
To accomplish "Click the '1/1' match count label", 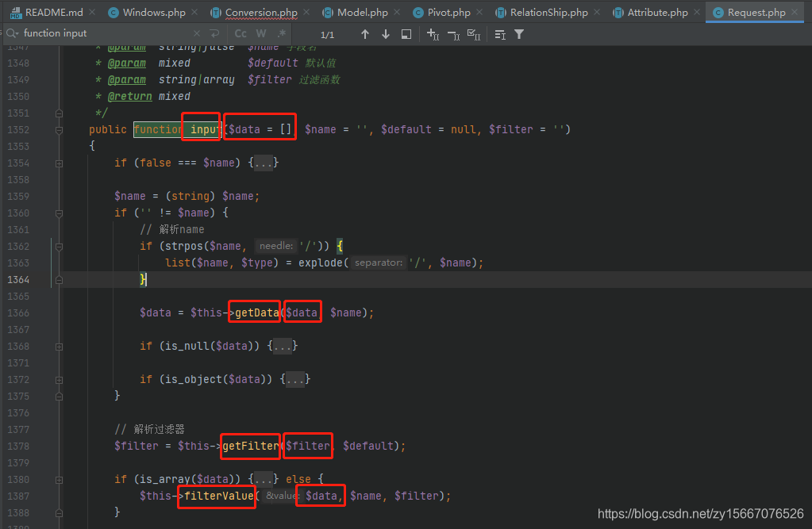I will tap(327, 35).
